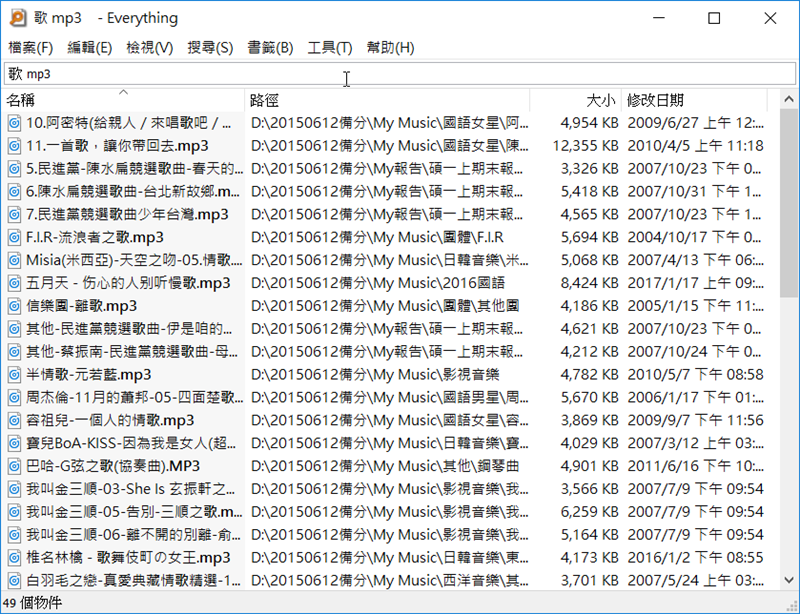Open the 檢視(V) menu
The image size is (800, 614).
150,48
